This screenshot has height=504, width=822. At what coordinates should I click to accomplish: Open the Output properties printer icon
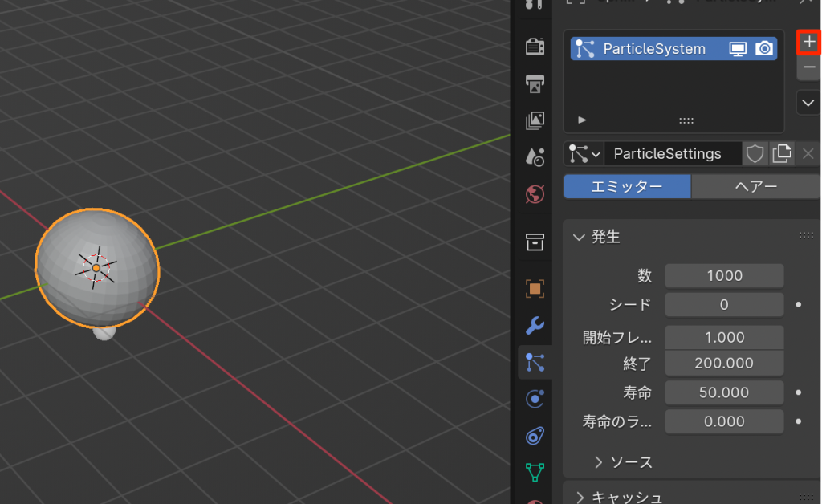coord(535,83)
